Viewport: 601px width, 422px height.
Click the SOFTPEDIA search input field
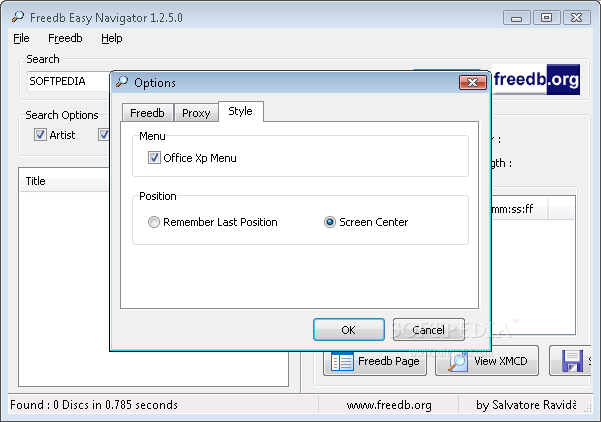[x=69, y=81]
